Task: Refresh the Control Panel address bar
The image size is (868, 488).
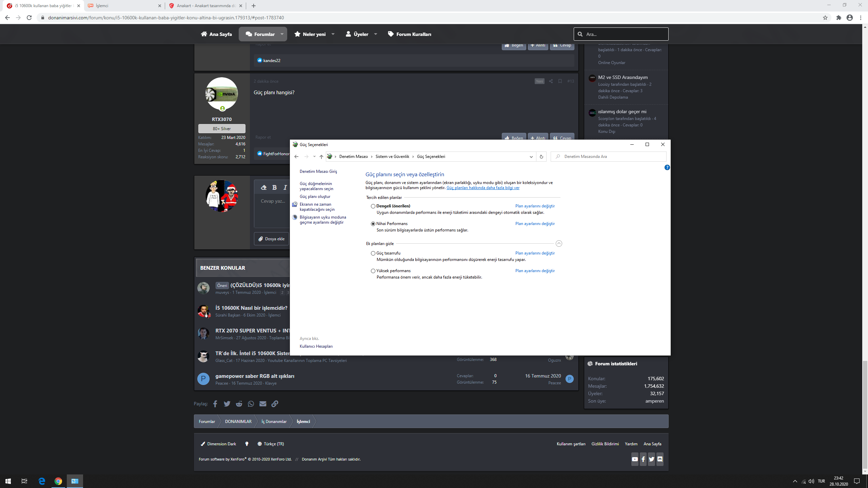Action: coord(541,157)
